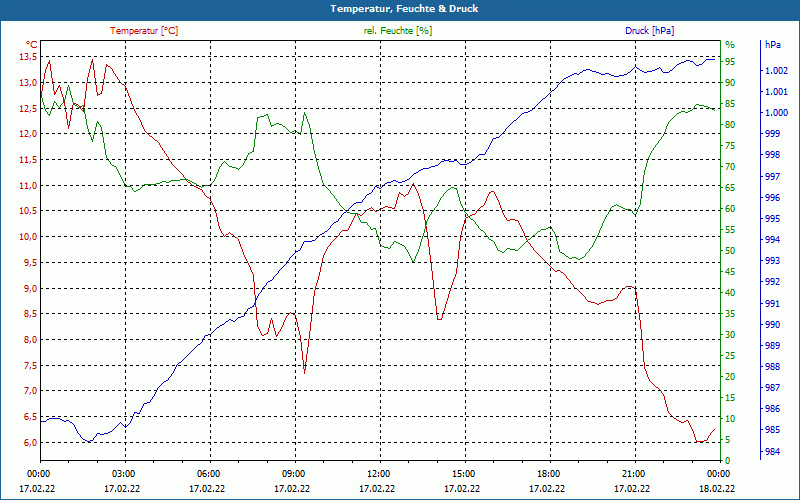Click the "12,0" temperature axis value

point(28,134)
